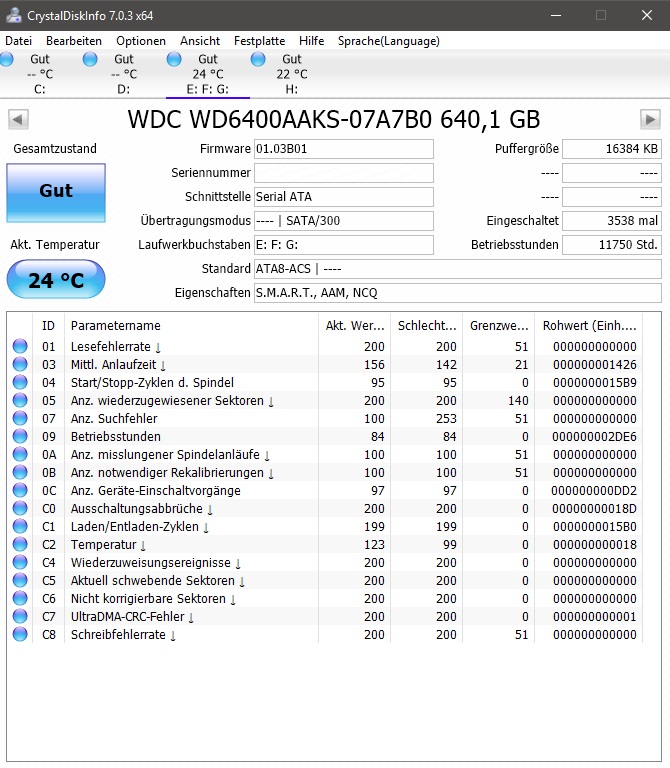Click raw value 000000001426
Viewport: 670px width, 768px height.
(595, 365)
